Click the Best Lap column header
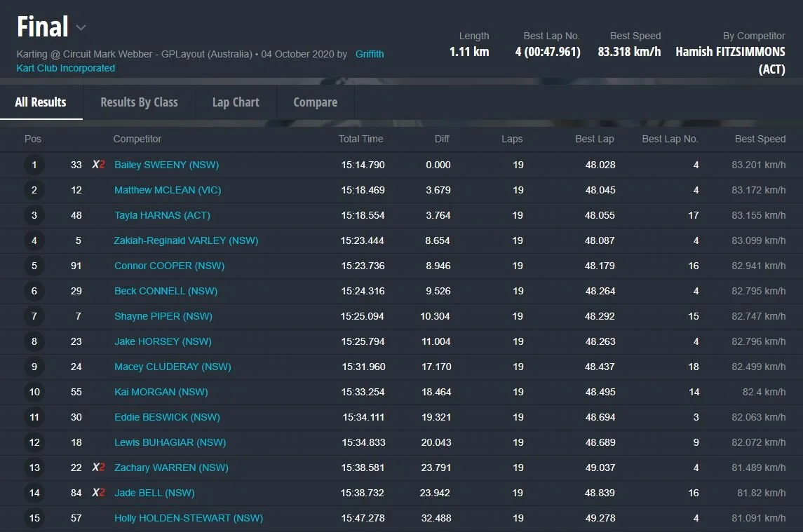Viewport: 803px width, 532px height. (x=594, y=139)
